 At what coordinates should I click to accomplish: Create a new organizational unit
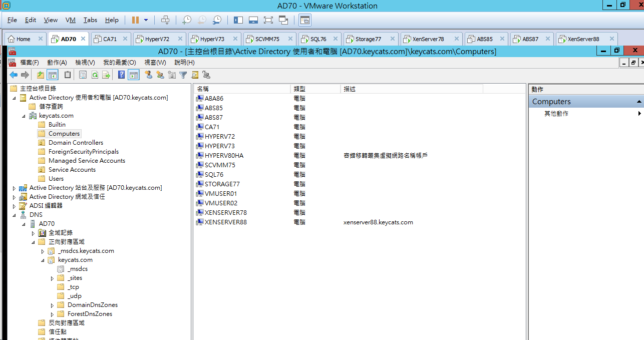coord(172,75)
